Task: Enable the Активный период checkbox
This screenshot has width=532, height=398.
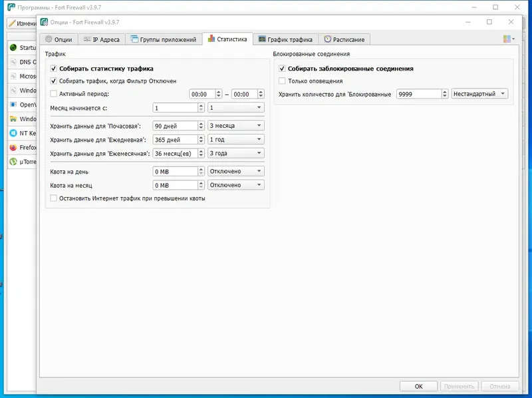Action: 54,94
